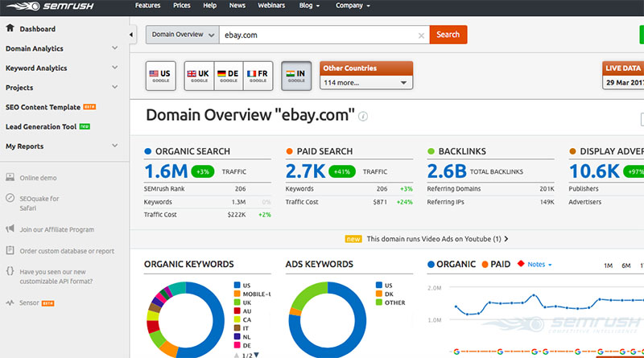Screen dimensions: 644x358
Task: Open the Company menu
Action: (353, 6)
